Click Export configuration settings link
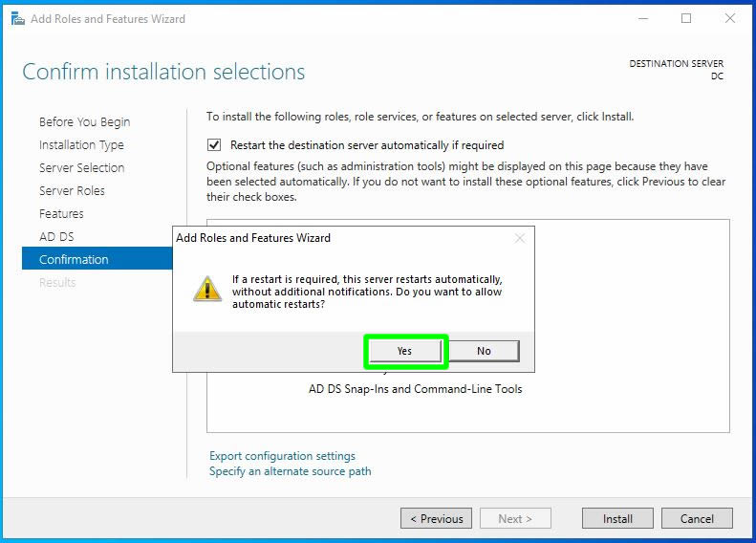This screenshot has height=543, width=756. click(x=282, y=456)
